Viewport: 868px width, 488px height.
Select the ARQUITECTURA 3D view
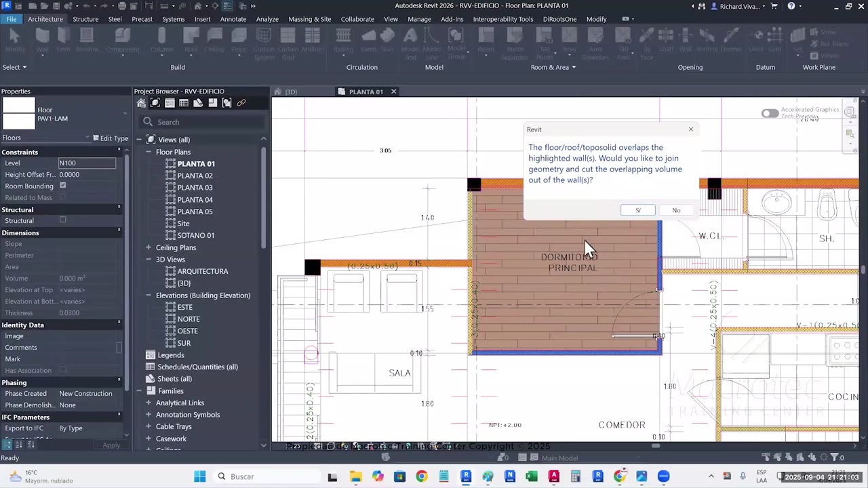pyautogui.click(x=202, y=271)
